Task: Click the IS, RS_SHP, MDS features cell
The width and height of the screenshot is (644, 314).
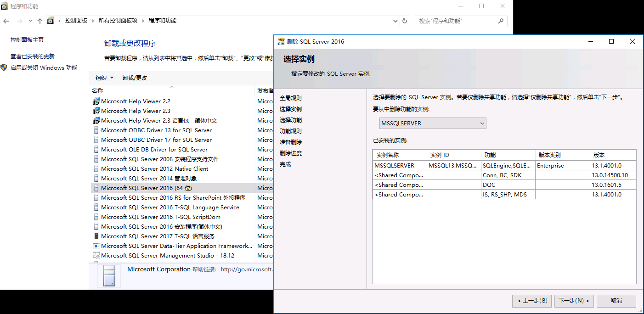Action: point(508,195)
